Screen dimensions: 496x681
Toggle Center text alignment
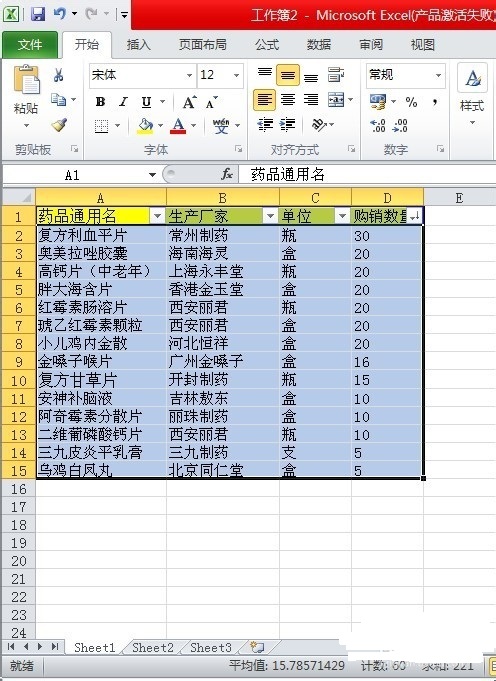click(x=288, y=100)
